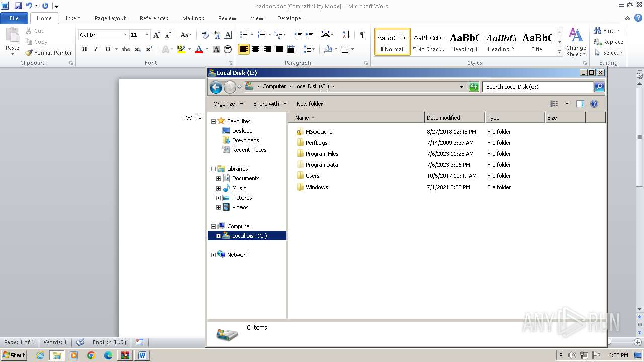The height and width of the screenshot is (362, 644).
Task: Open Internet Explorer from taskbar
Action: [x=40, y=355]
